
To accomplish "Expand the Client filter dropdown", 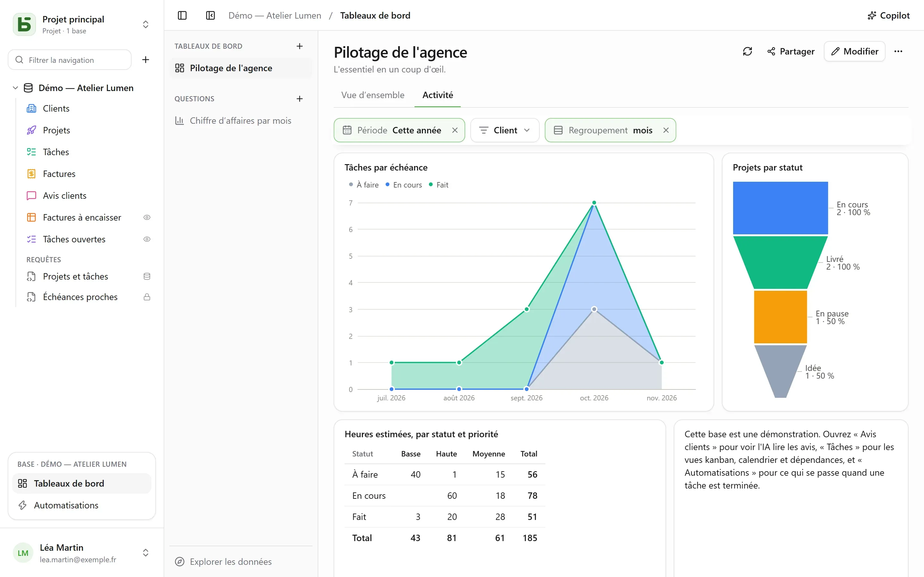I will coord(505,130).
